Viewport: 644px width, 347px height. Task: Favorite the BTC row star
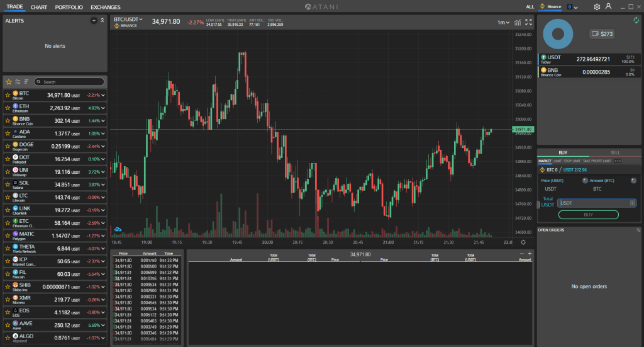(8, 95)
